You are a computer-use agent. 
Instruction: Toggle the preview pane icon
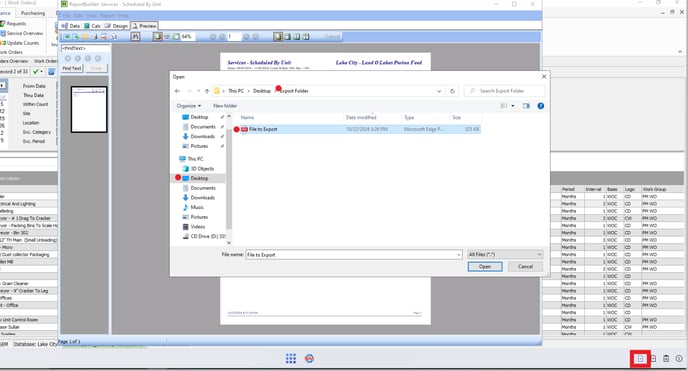tap(526, 106)
